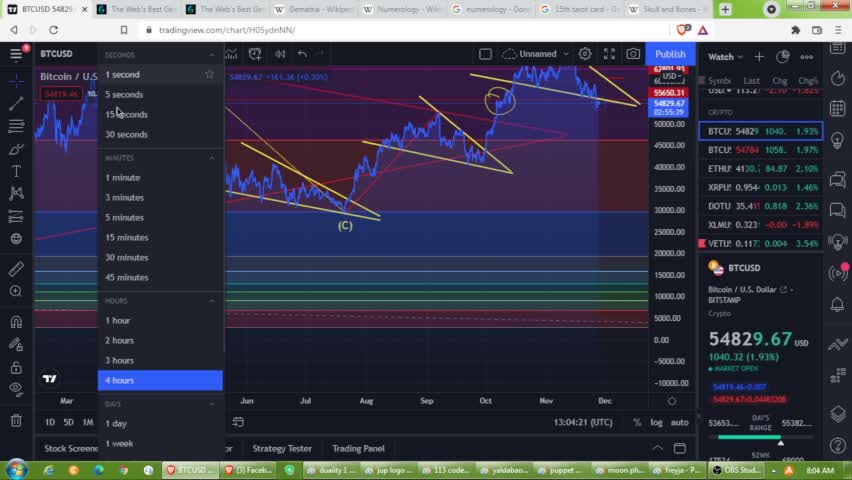
Task: Open the Unnamed chart layout dropdown
Action: (536, 54)
